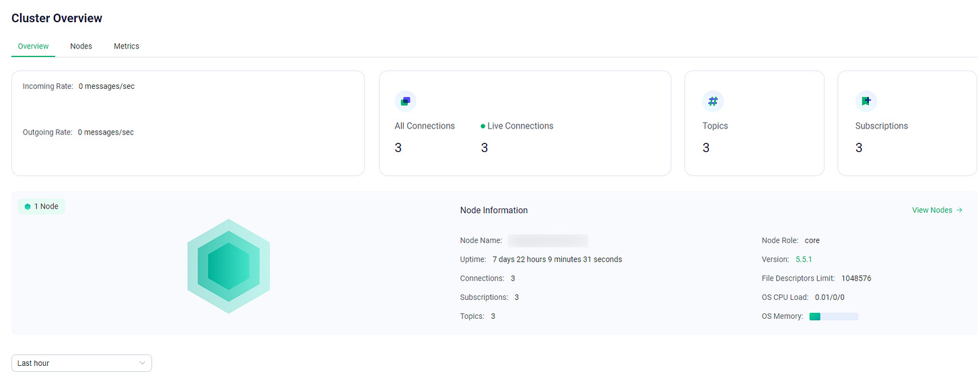Click the Cluster Overview heading
Screen dimensions: 980x380
tap(57, 18)
